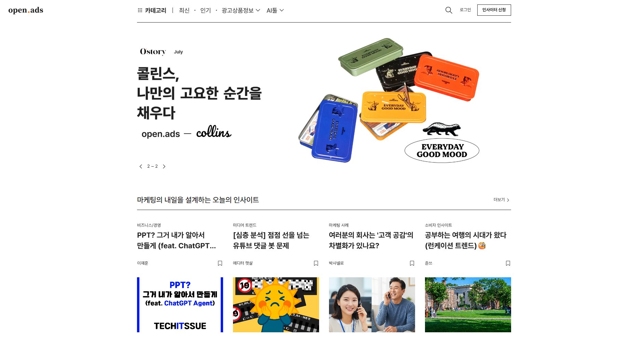Select the 인기 menu item

[x=205, y=10]
